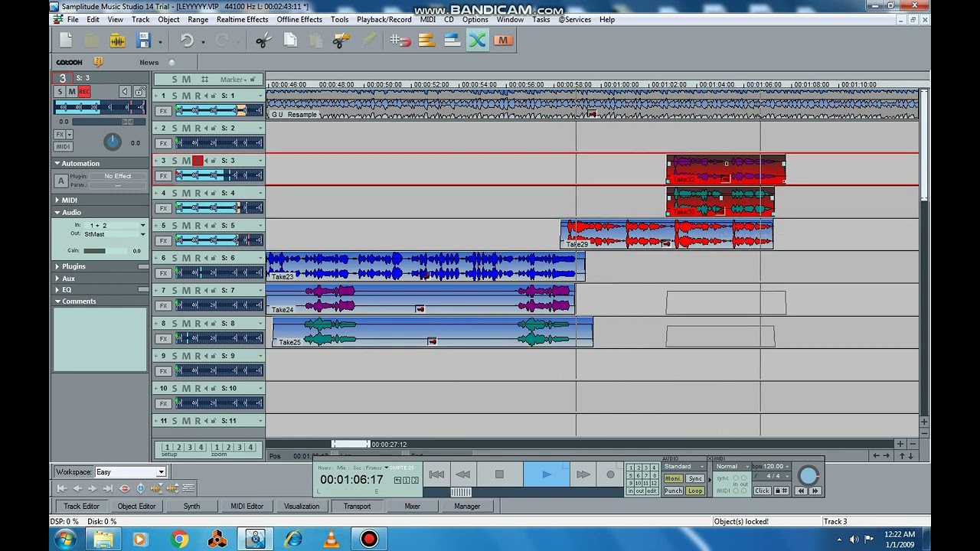This screenshot has width=980, height=551.
Task: Open the Marker dropdown above the track list
Action: pos(234,80)
